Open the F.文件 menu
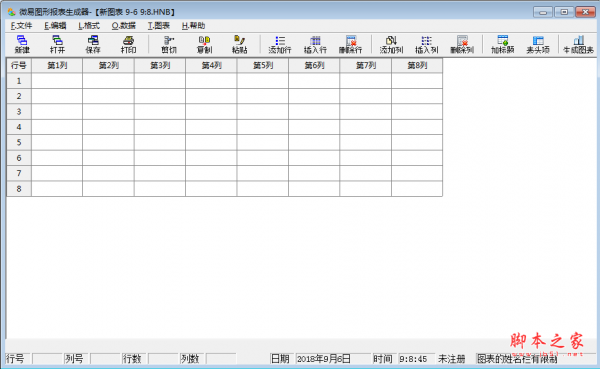 point(21,26)
